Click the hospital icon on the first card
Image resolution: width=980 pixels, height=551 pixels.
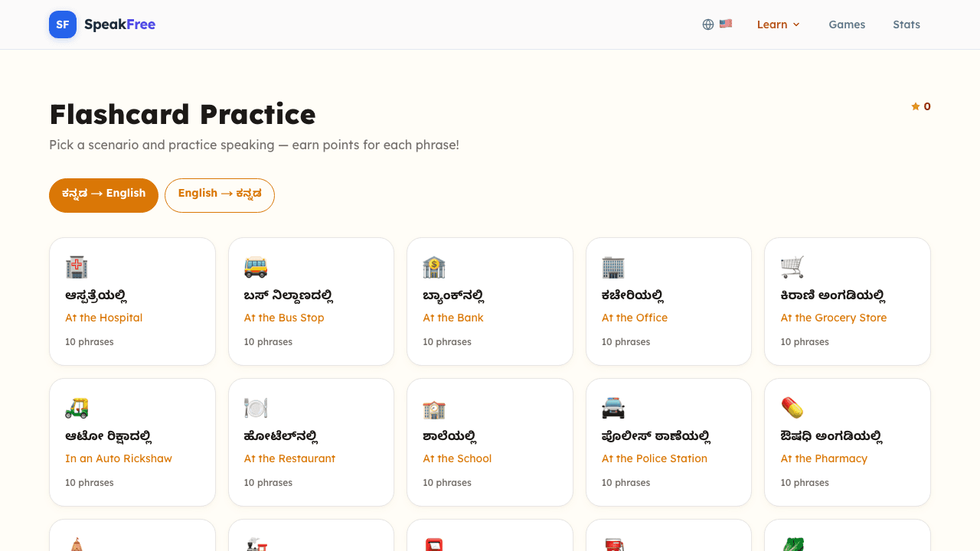click(x=77, y=267)
